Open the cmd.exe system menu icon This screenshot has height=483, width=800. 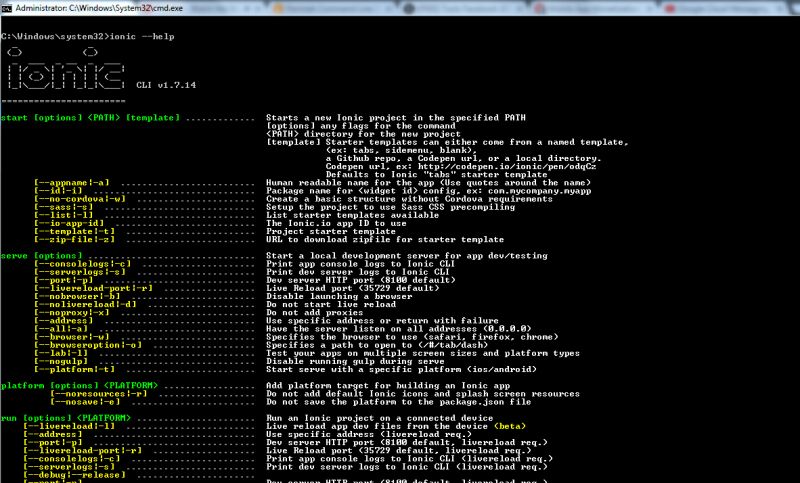tap(7, 8)
